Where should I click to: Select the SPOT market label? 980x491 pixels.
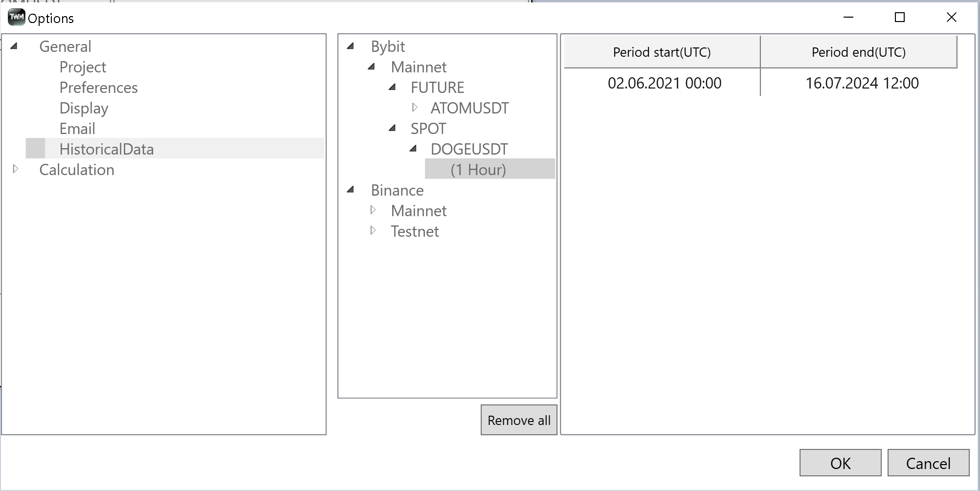tap(428, 129)
